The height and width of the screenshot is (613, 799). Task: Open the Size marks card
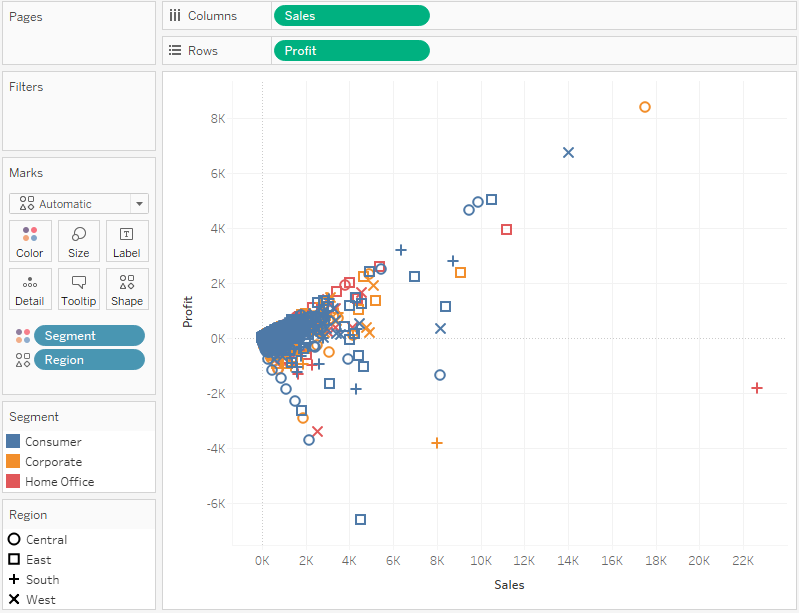point(79,241)
